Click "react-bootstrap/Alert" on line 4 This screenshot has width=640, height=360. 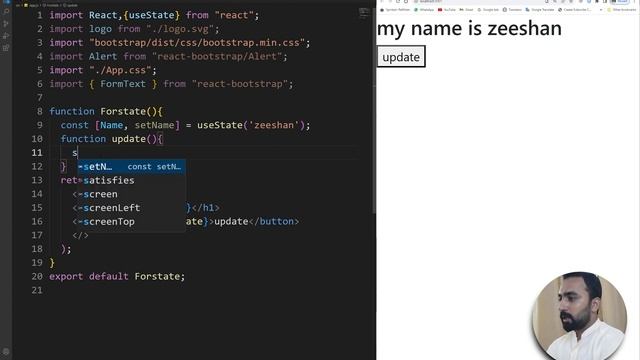coord(217,56)
